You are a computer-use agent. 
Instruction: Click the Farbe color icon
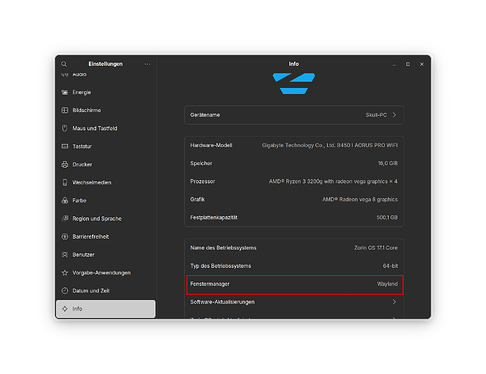(x=65, y=200)
